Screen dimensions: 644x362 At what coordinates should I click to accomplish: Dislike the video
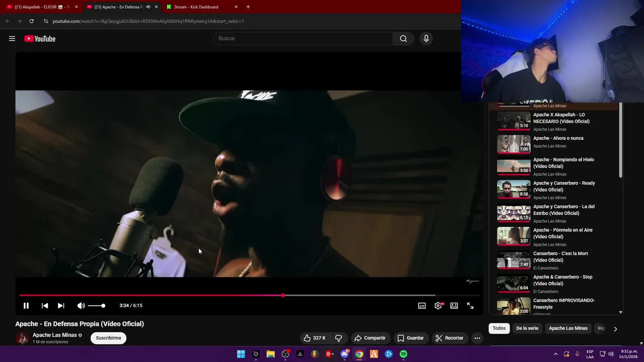339,338
